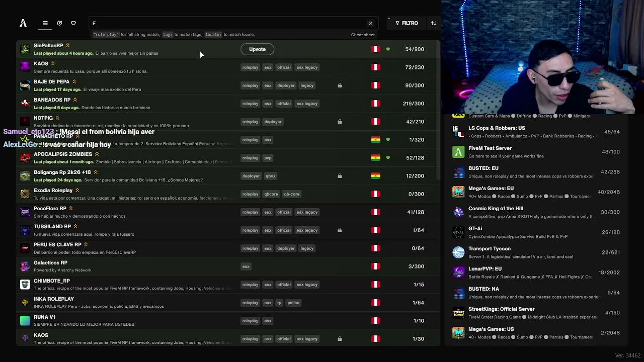Click the Exodia Roleplay server icon

pyautogui.click(x=25, y=194)
